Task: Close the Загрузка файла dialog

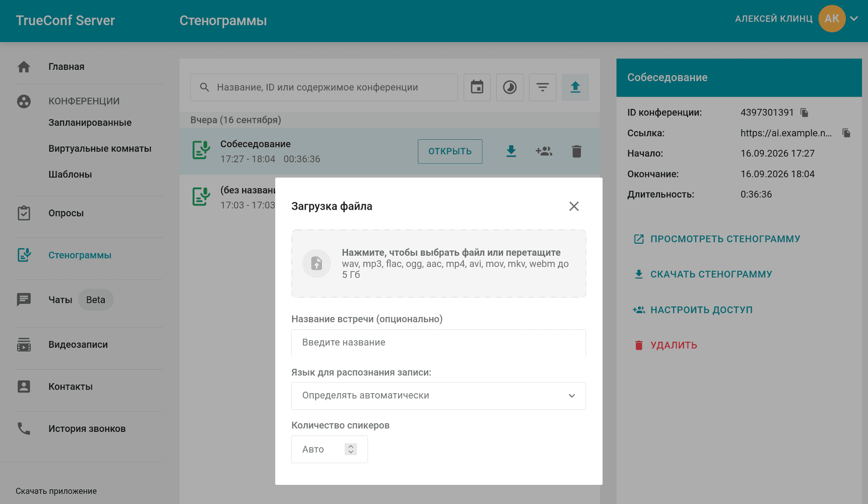Action: click(574, 206)
